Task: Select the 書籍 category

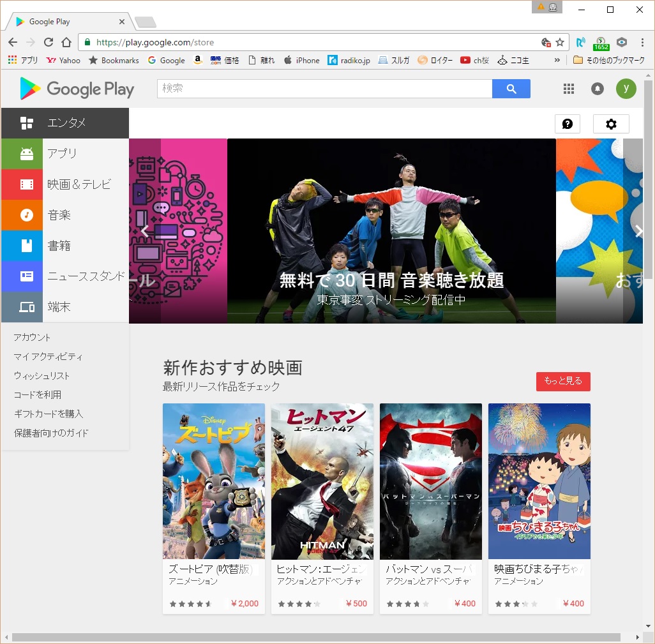Action: click(65, 246)
